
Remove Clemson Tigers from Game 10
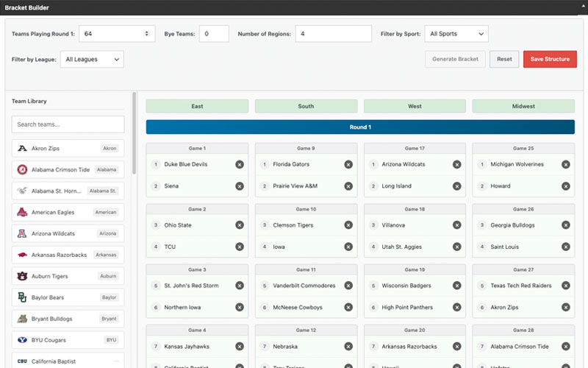point(348,225)
